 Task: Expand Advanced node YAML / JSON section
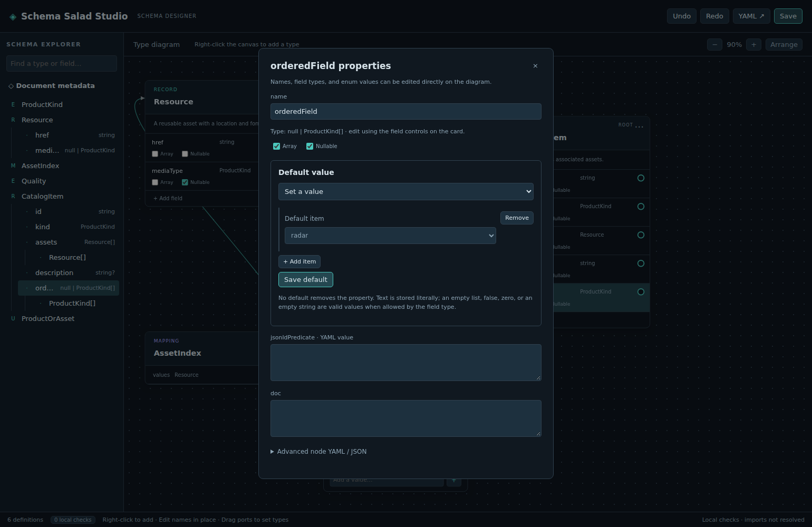318,452
